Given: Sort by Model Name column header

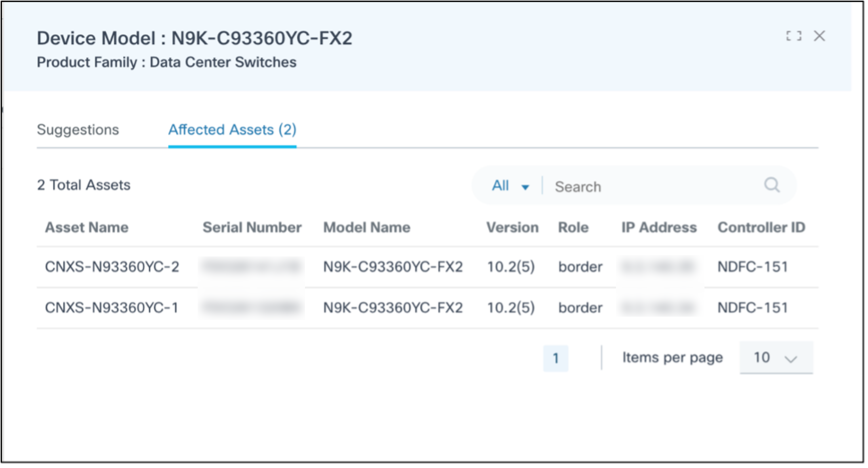Looking at the screenshot, I should [x=367, y=228].
